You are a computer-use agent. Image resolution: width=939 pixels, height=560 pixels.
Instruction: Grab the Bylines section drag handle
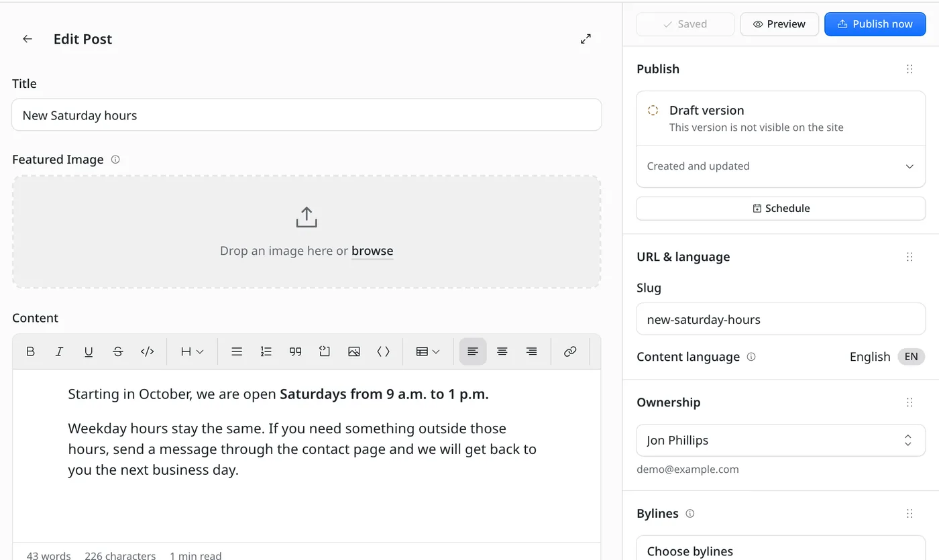[x=909, y=514]
